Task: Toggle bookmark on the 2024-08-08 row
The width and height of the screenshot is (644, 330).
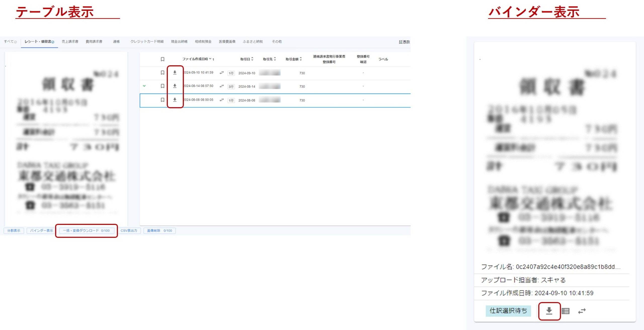Action: coord(163,100)
